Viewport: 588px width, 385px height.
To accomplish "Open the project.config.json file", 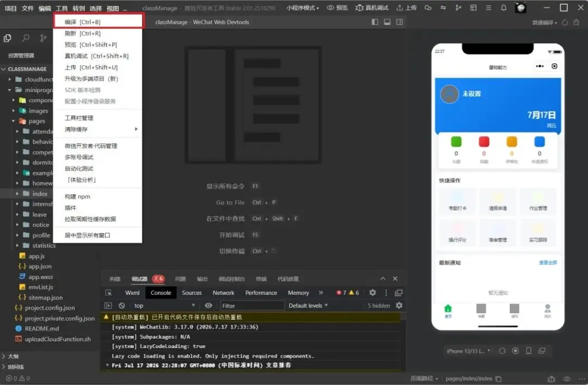I will 50,308.
